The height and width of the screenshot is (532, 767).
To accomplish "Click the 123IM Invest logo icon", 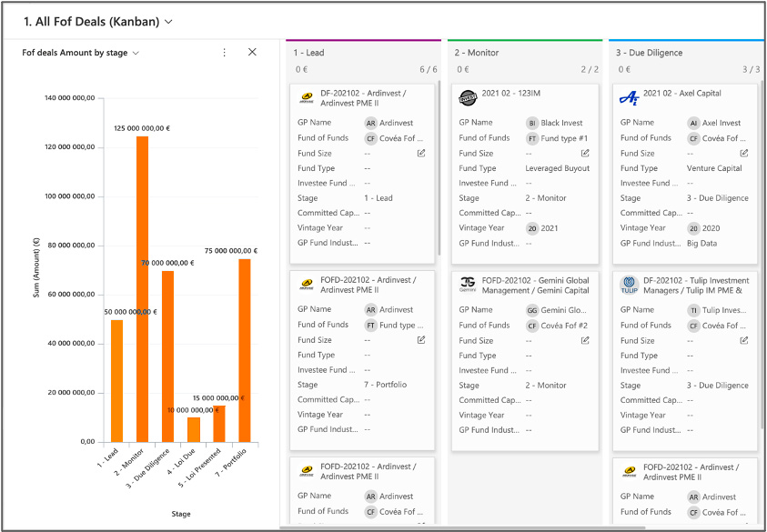I will (468, 98).
